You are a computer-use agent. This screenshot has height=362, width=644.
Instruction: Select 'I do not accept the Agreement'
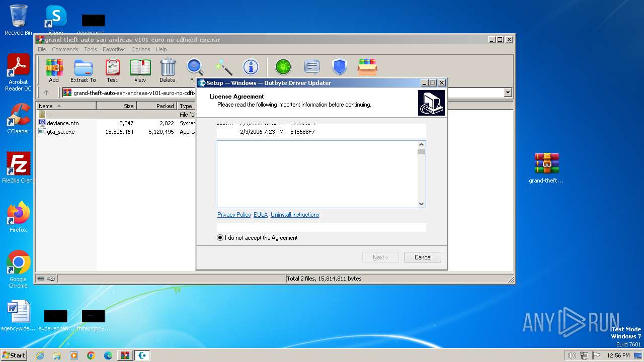tap(257, 238)
